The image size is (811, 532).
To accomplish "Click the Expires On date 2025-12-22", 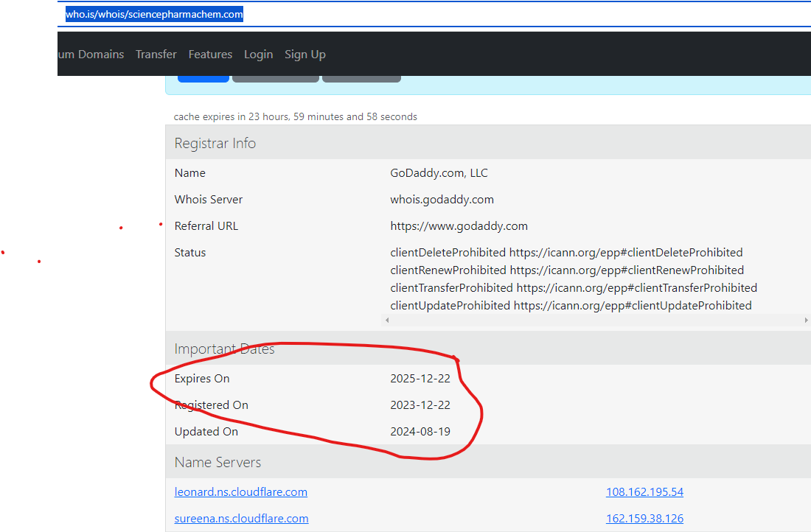I will 420,379.
